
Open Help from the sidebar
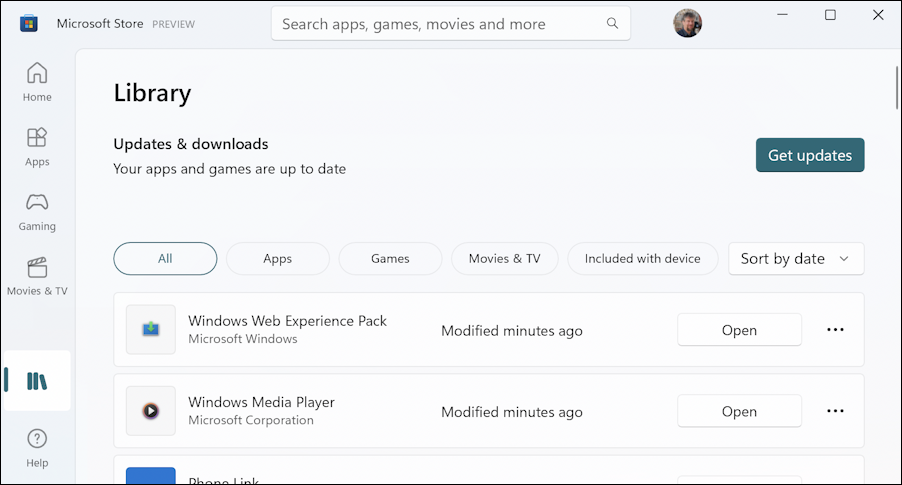(x=37, y=448)
